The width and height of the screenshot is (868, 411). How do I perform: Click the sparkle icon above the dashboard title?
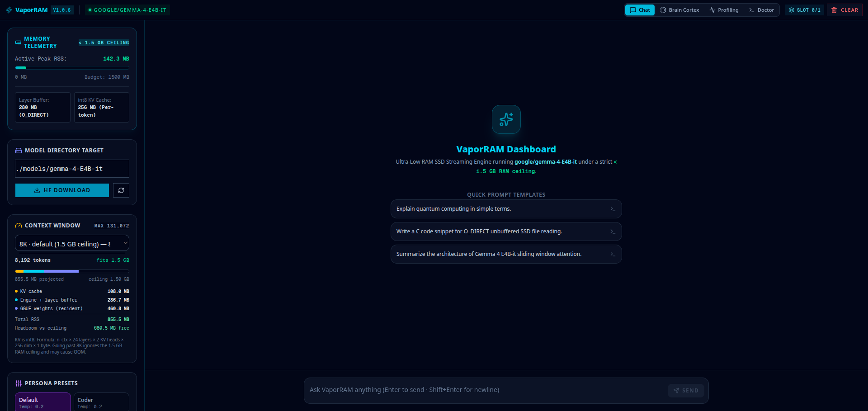(506, 119)
